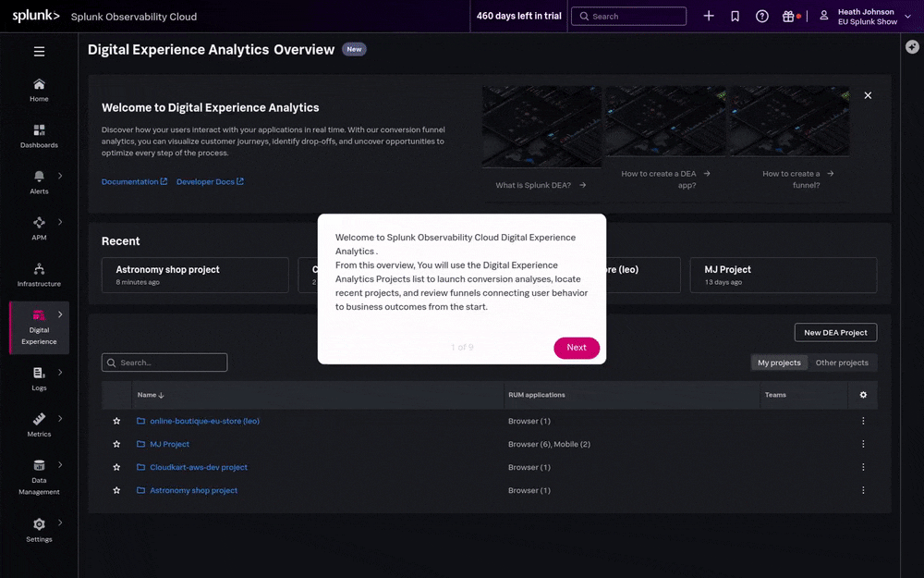Open the Developer Docs link

210,181
